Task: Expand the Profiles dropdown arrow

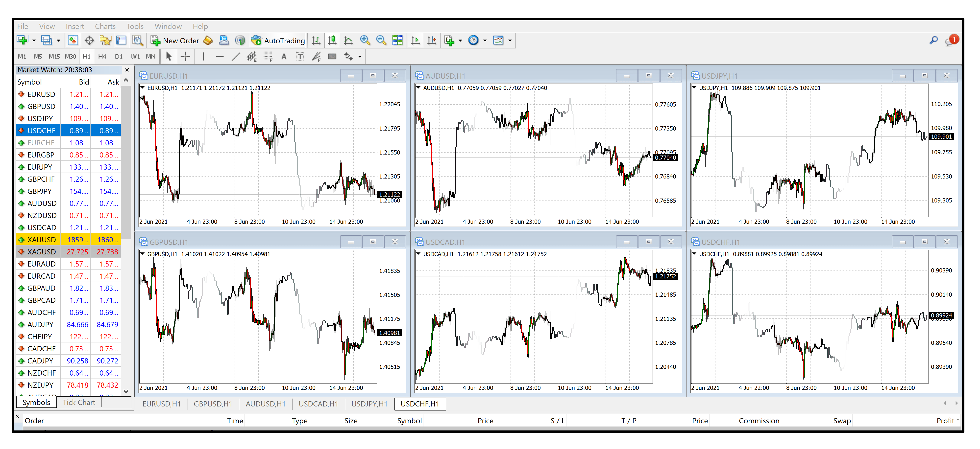Action: pos(58,40)
